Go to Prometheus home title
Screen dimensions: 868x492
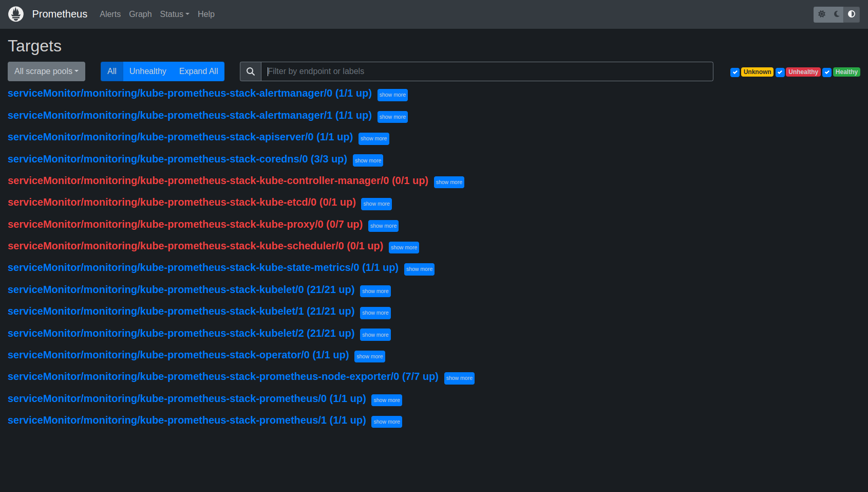(x=60, y=14)
